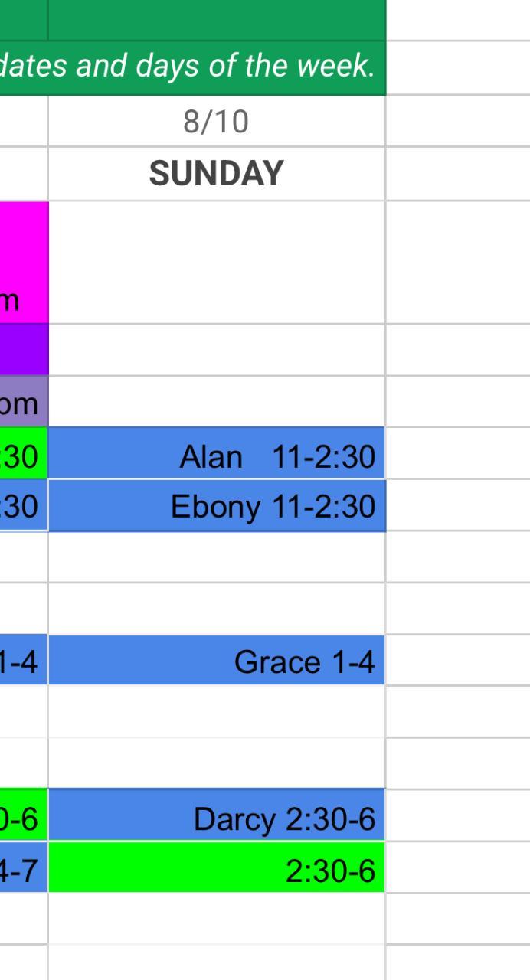Select the green banner cell mentioning dates and days
Viewport: 530px width, 980px height.
pyautogui.click(x=191, y=67)
